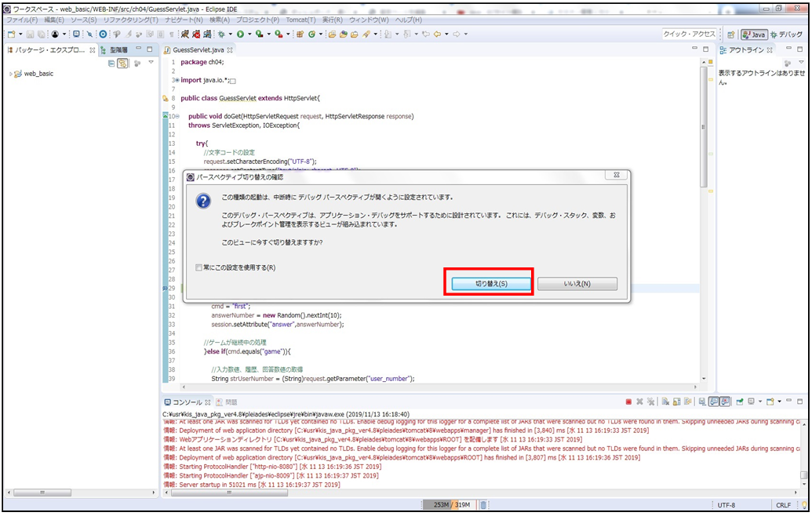Image resolution: width=812 pixels, height=516 pixels.
Task: Select the 問題 tab beside Console
Action: (x=231, y=402)
